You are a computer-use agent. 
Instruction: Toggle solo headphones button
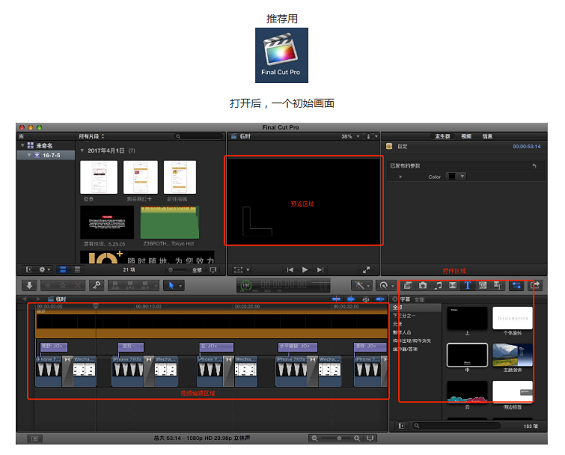tap(366, 299)
